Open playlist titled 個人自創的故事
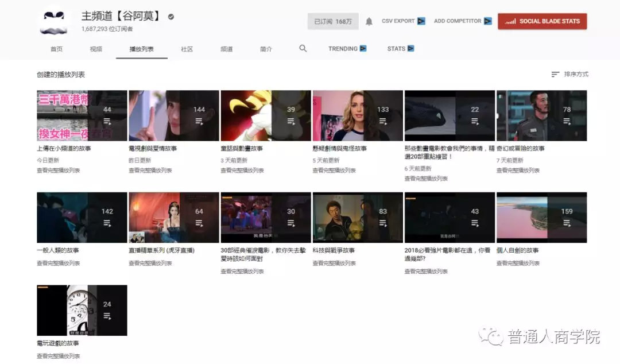Screen dimensions: 620x364 point(518,250)
